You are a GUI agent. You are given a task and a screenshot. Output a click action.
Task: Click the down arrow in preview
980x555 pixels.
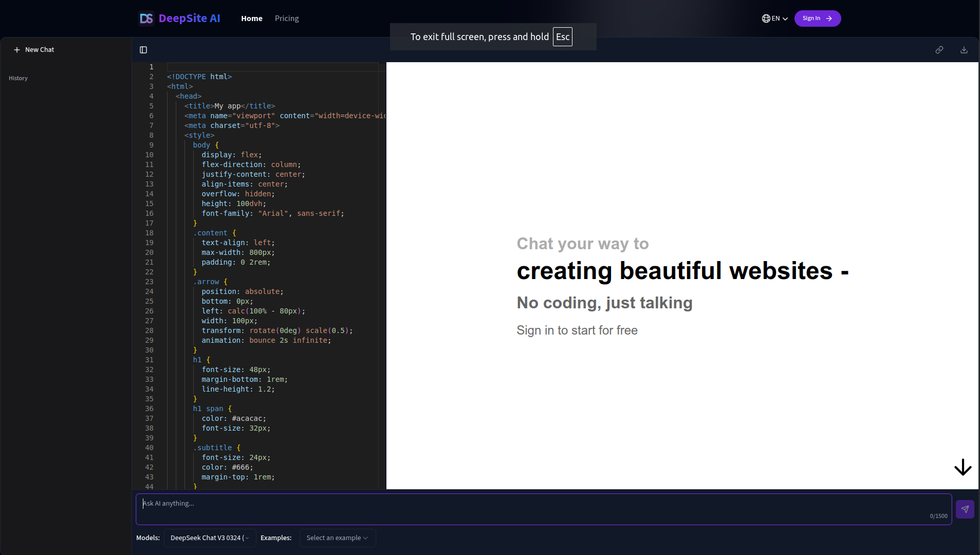(963, 467)
